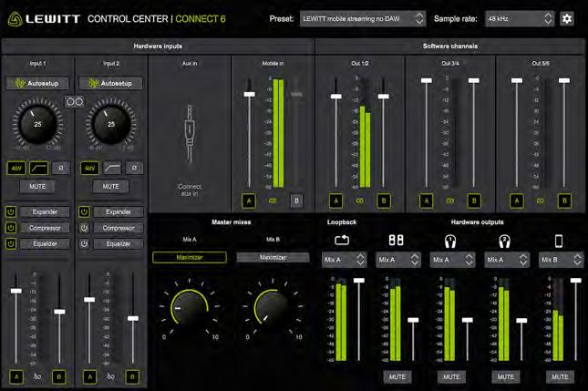Toggle Input 2 low-cut filter icon
Viewport: 588px width, 391px height.
[112, 168]
